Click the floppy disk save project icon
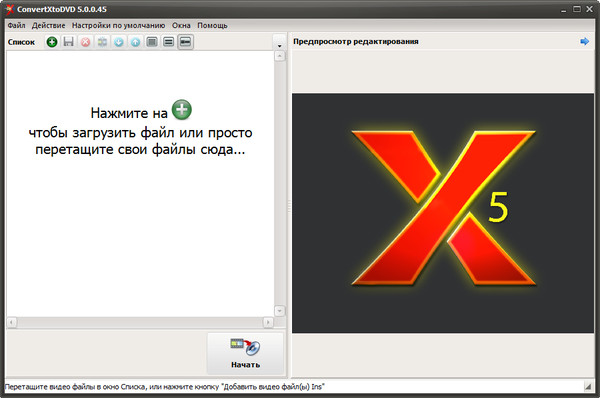This screenshot has width=600, height=398. [x=68, y=42]
